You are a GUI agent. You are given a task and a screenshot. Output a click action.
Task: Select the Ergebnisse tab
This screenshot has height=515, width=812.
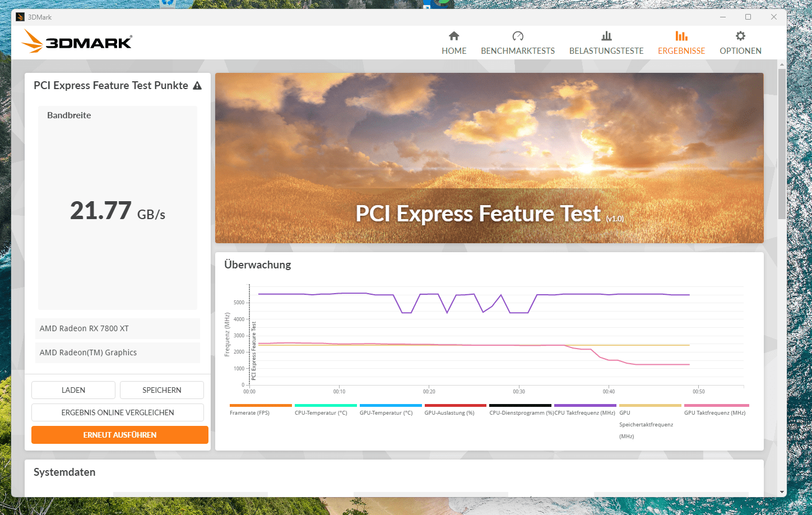tap(681, 43)
